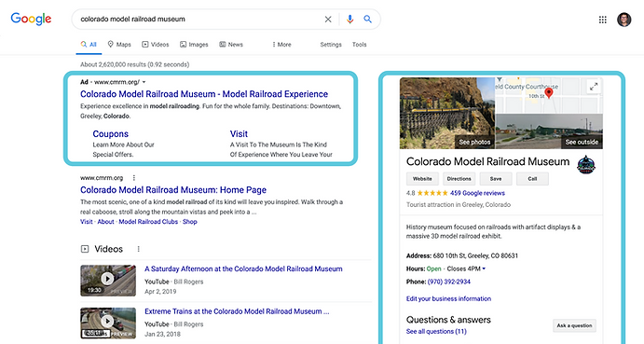This screenshot has height=344, width=644.
Task: Switch to the Images tab
Action: click(x=194, y=45)
